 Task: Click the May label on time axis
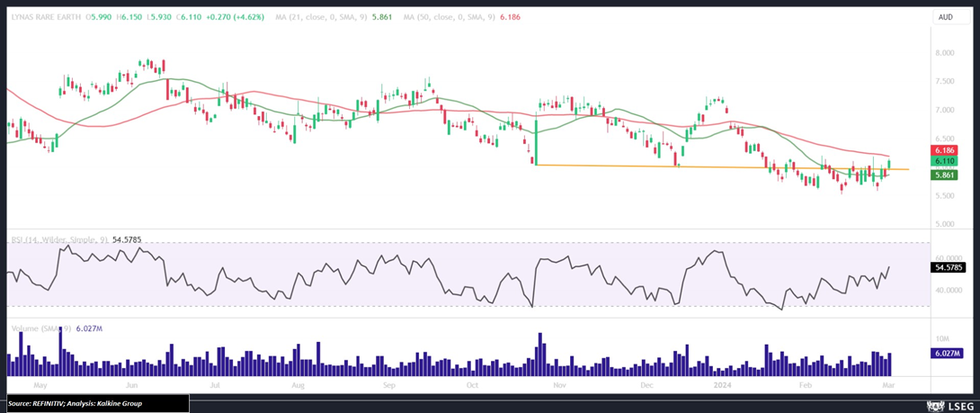click(40, 385)
